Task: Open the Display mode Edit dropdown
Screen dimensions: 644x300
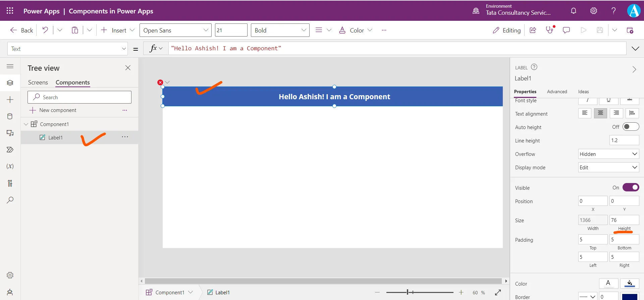Action: pyautogui.click(x=608, y=167)
